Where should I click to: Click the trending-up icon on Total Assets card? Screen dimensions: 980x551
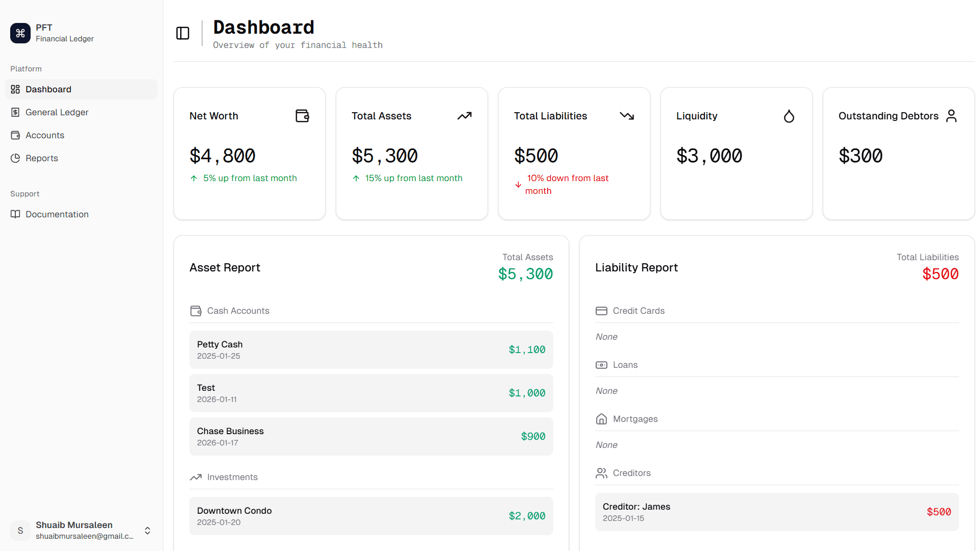click(464, 116)
